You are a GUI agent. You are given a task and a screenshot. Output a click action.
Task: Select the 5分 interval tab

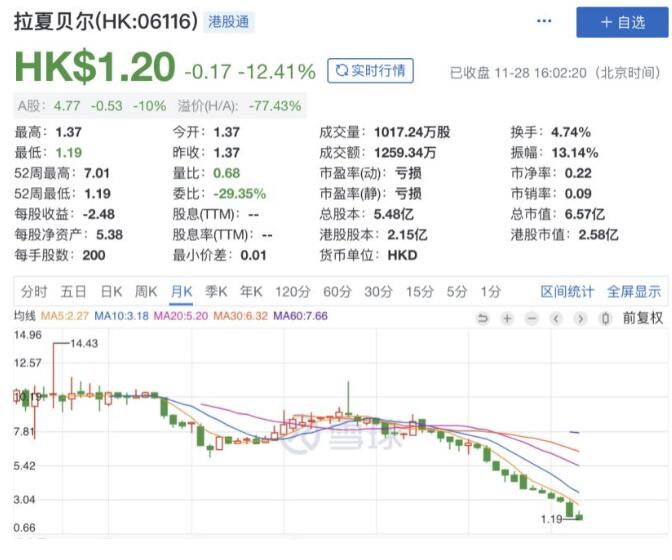point(456,292)
